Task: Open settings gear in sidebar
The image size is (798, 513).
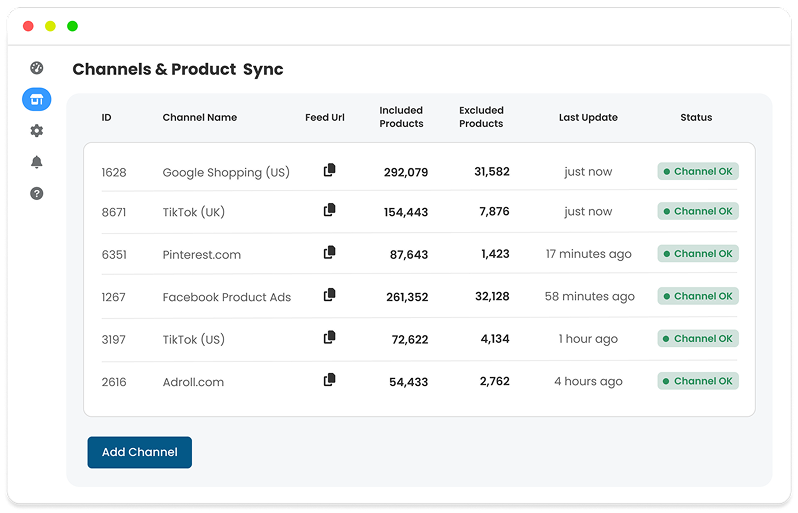Action: pos(37,131)
